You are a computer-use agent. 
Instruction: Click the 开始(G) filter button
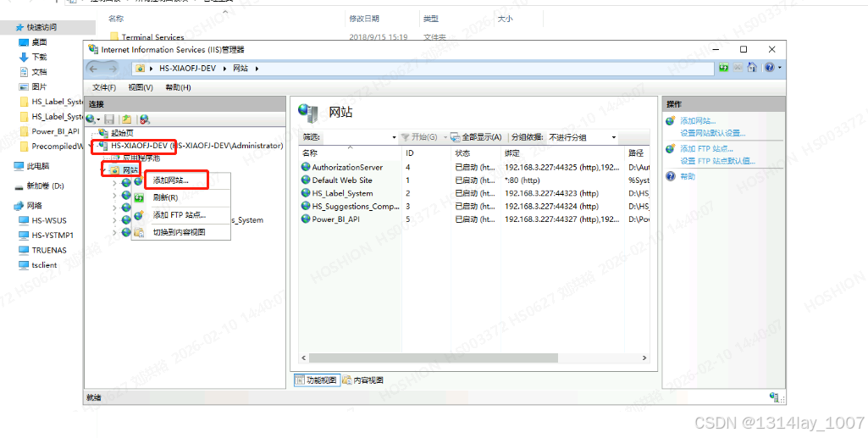coord(419,137)
